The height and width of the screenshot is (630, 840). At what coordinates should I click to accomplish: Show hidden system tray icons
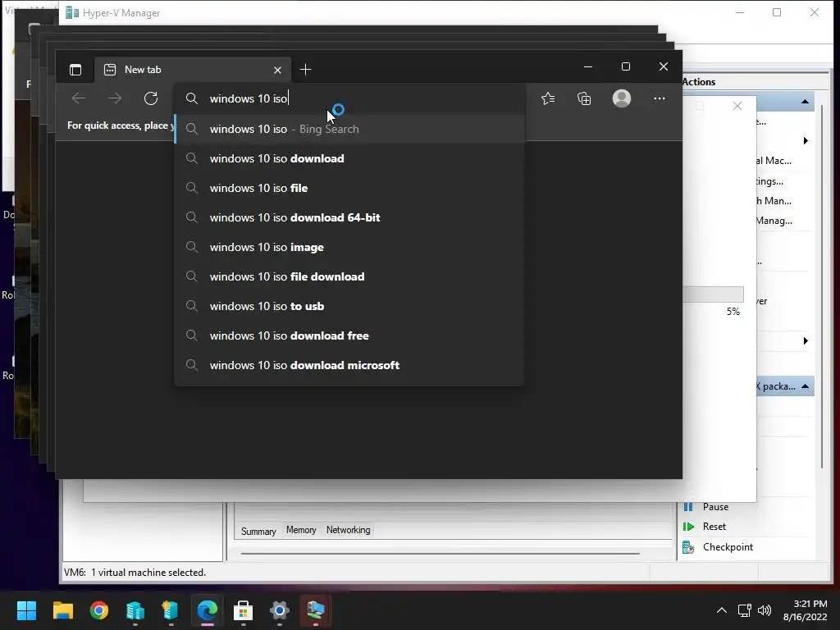(x=722, y=610)
